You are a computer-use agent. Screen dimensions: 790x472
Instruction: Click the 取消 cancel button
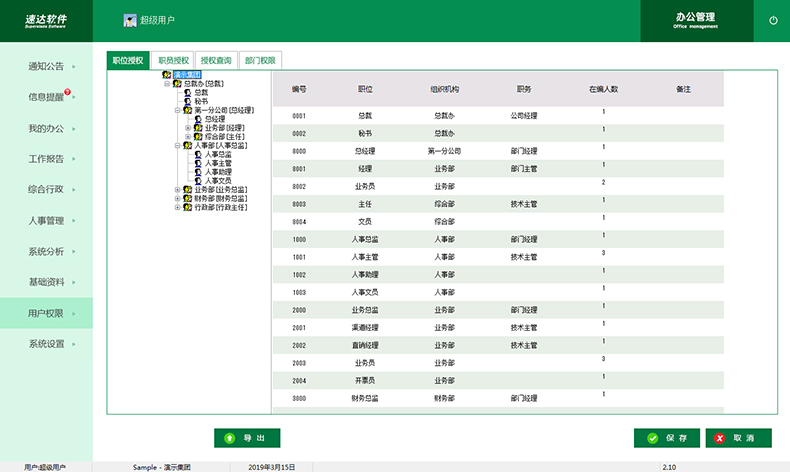(738, 438)
